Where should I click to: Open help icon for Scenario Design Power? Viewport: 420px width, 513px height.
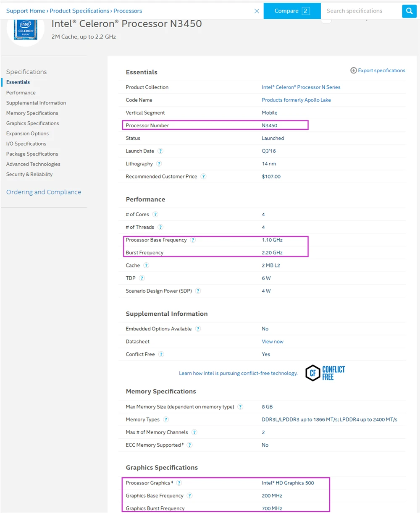(198, 291)
